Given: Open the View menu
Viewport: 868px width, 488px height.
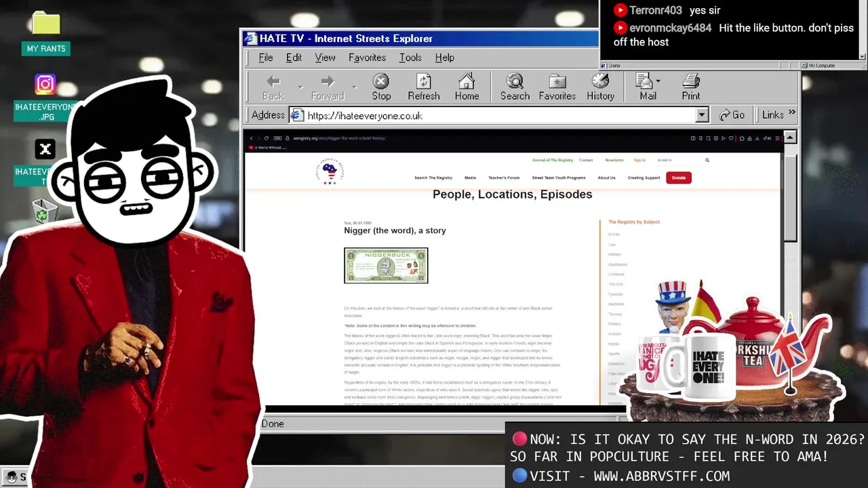Looking at the screenshot, I should 325,58.
